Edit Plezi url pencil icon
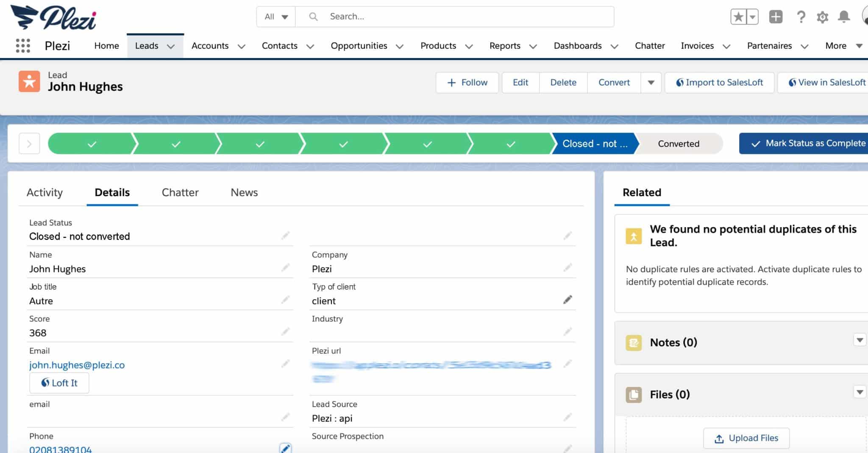 [568, 364]
